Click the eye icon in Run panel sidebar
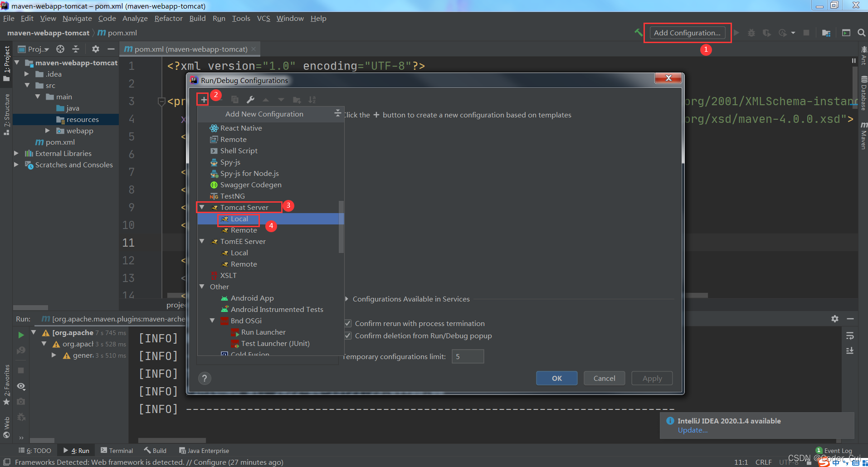Image resolution: width=868 pixels, height=467 pixels. [21, 386]
